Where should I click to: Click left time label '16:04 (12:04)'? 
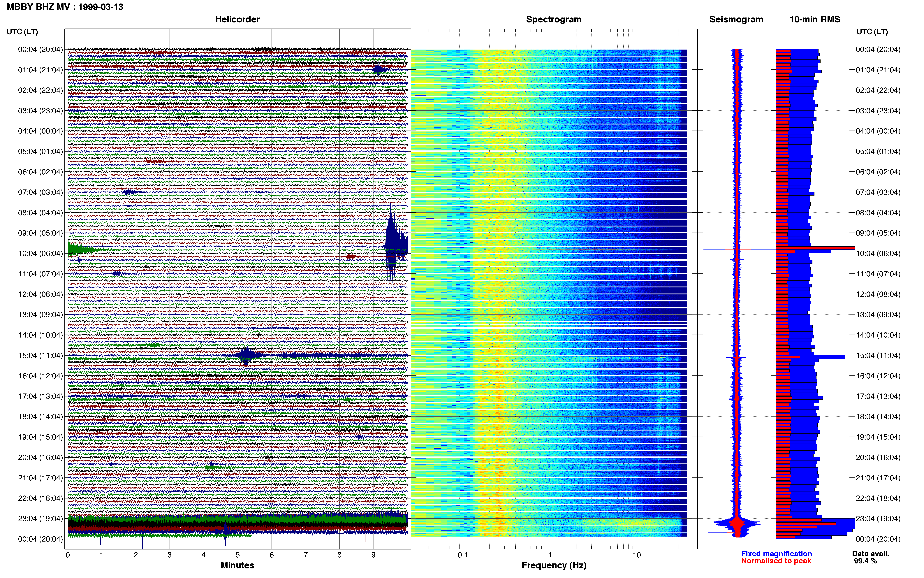pos(41,376)
